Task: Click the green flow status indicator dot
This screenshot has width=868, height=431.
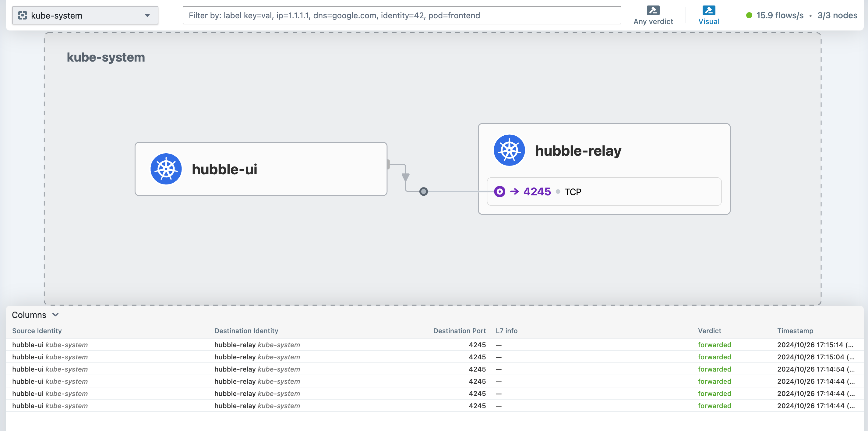Action: 749,15
